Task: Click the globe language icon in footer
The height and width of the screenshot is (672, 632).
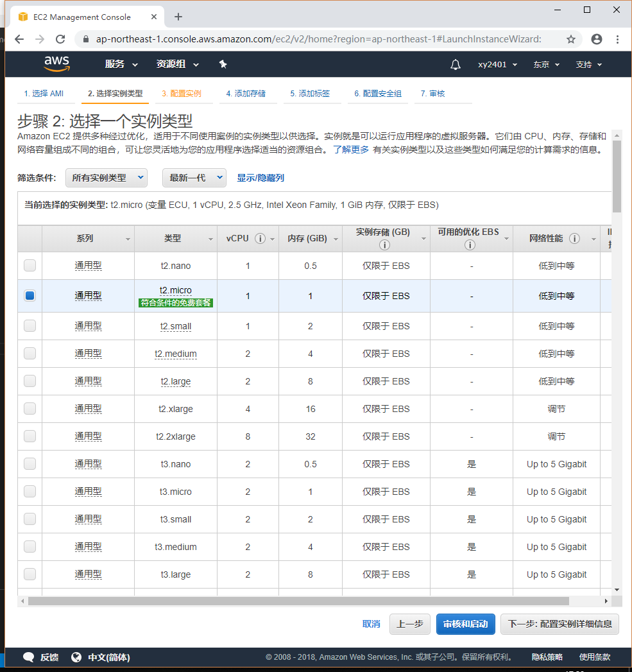Action: click(x=76, y=657)
